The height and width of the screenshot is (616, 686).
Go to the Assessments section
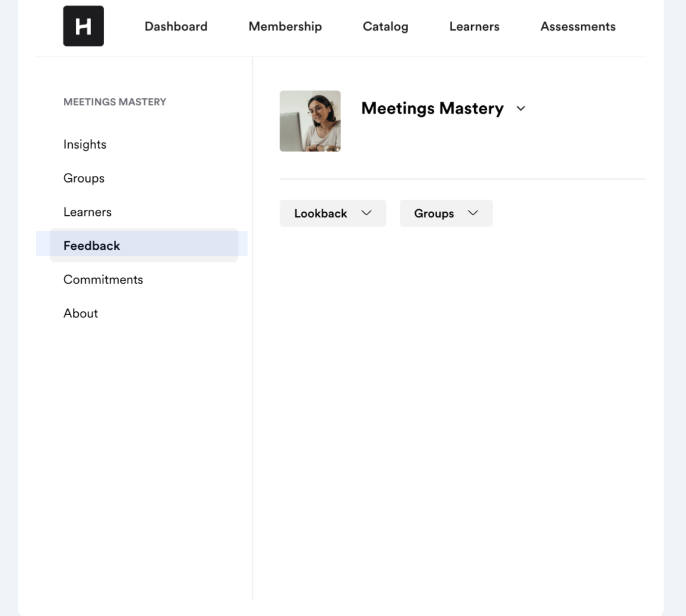click(577, 26)
